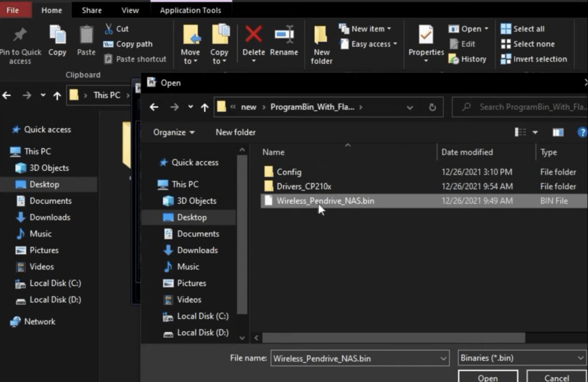
Task: Select Music in dialog sidebar
Action: tap(188, 267)
